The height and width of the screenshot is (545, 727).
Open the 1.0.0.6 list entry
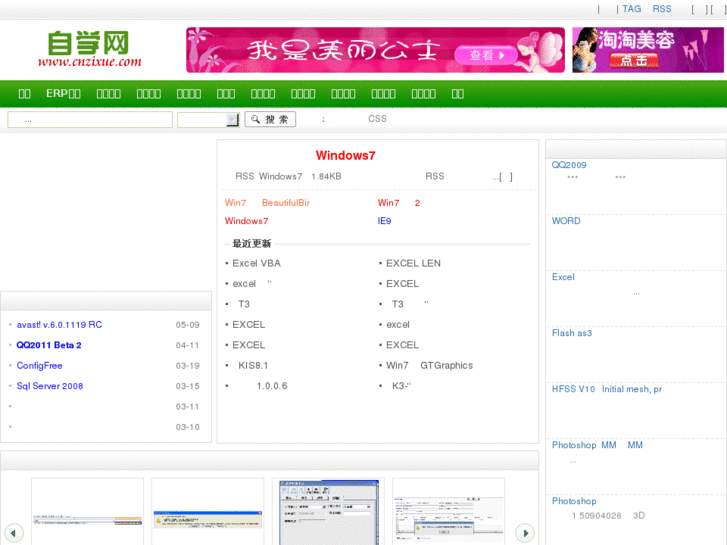272,386
